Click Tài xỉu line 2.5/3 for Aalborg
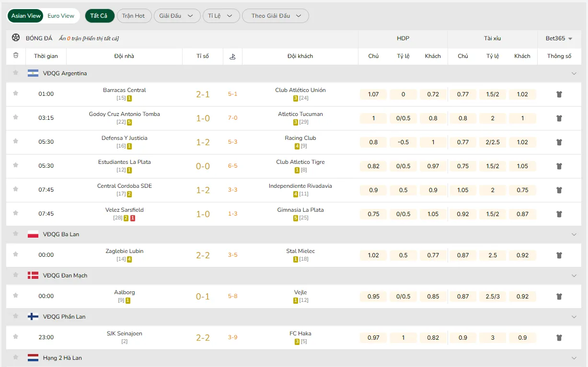The image size is (588, 367). coord(493,297)
